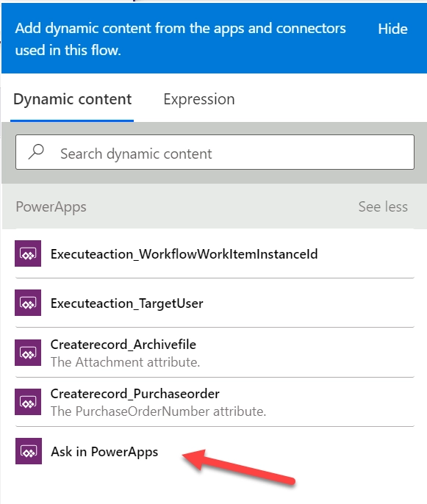Click the magnifier search icon
427x504 pixels.
point(36,151)
